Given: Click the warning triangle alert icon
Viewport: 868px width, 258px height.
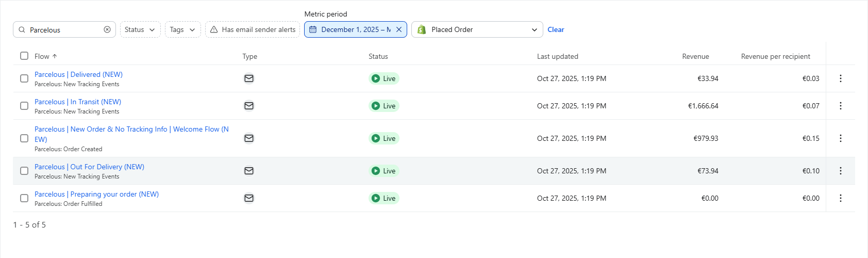Looking at the screenshot, I should 214,29.
